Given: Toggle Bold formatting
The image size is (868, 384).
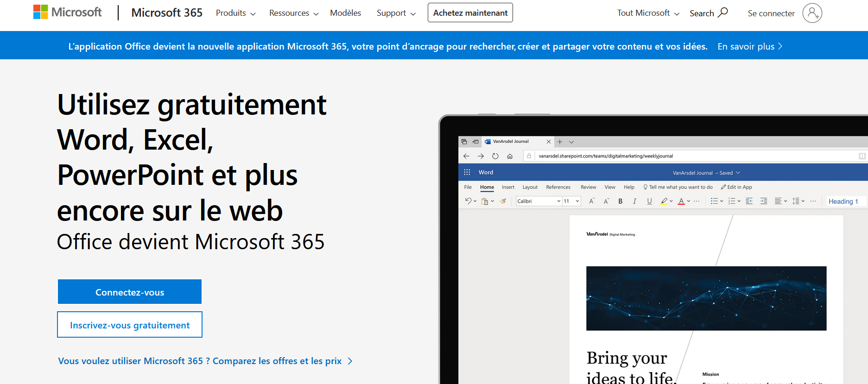Looking at the screenshot, I should pos(621,201).
